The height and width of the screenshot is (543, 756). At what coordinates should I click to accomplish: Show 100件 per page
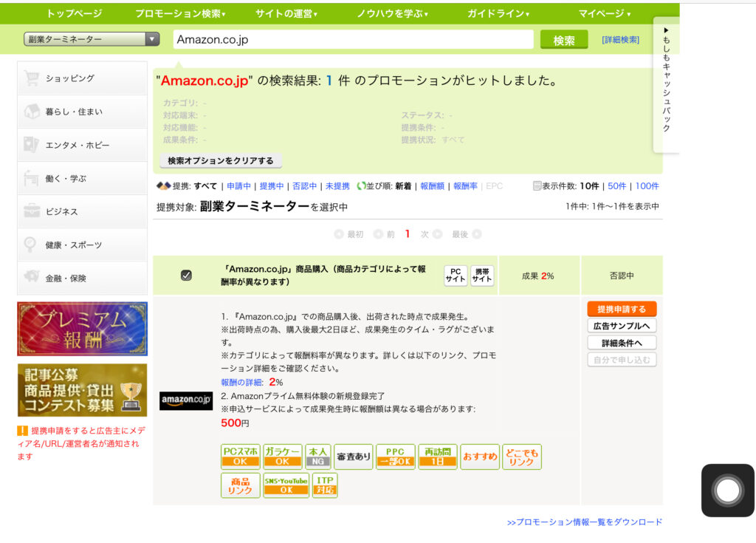point(647,186)
